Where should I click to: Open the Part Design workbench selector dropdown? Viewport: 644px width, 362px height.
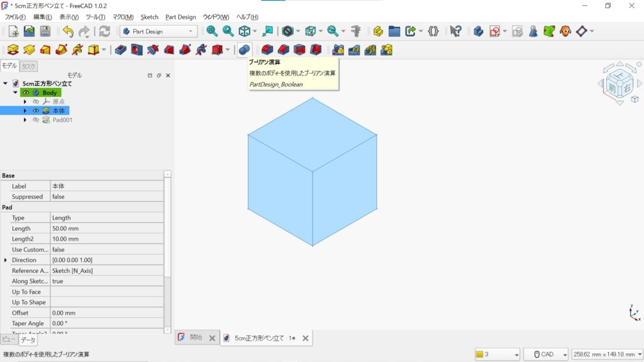[157, 30]
